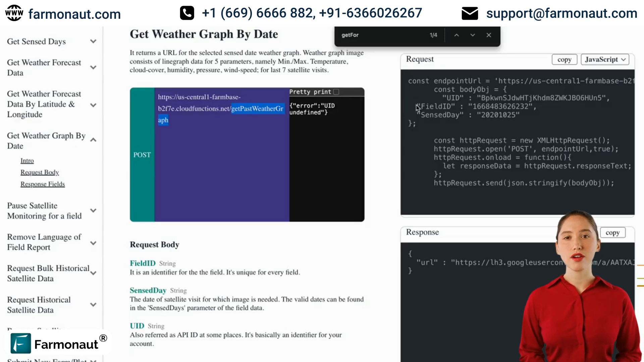644x362 pixels.
Task: Open Remove Language of Field Report item
Action: pyautogui.click(x=44, y=242)
